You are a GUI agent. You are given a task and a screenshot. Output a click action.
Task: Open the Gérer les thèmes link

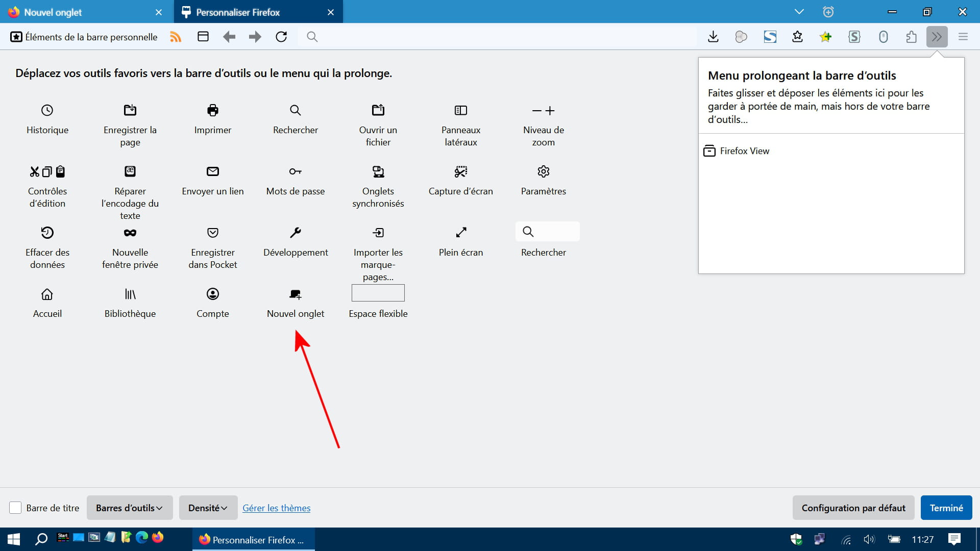(276, 508)
